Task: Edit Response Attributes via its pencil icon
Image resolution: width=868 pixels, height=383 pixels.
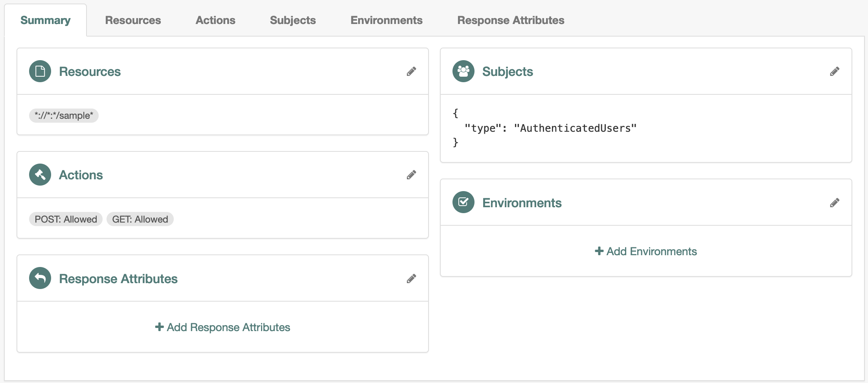Action: (412, 278)
